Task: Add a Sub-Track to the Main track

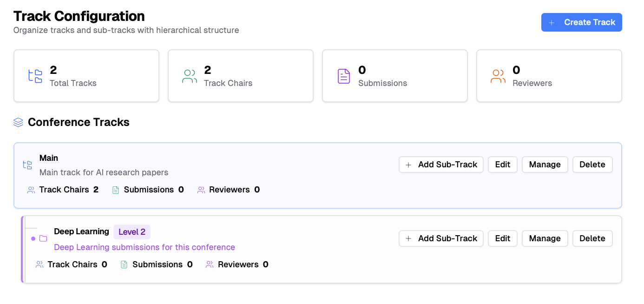Action: 441,165
